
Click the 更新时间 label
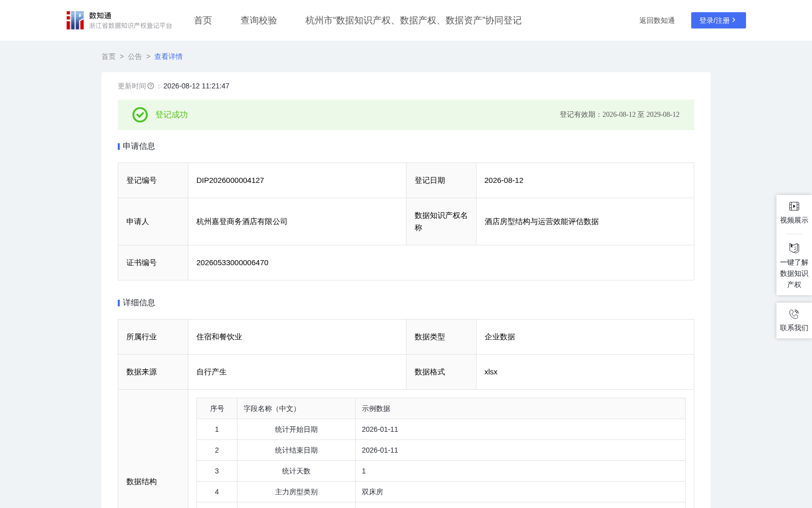[x=132, y=86]
